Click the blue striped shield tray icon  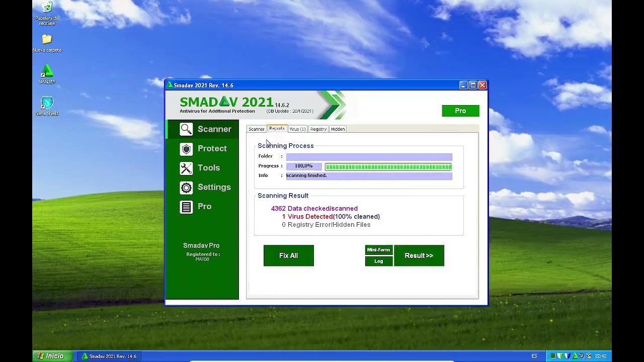(568, 356)
